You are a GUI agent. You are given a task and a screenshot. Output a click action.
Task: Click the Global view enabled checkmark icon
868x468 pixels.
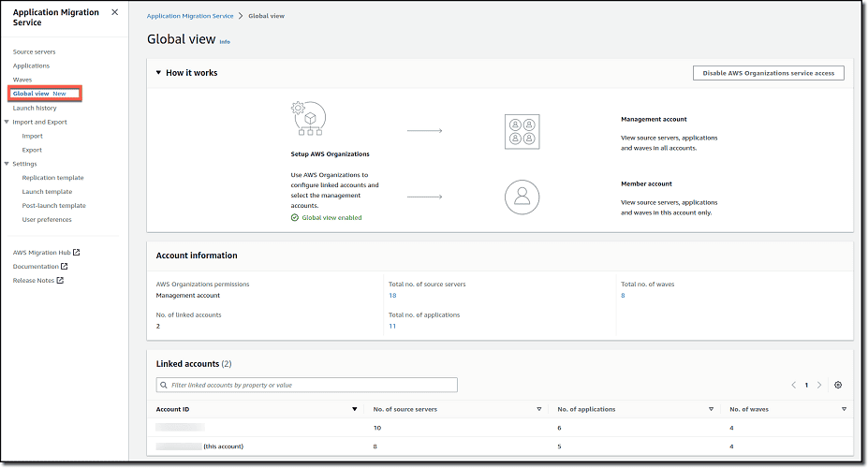[295, 218]
